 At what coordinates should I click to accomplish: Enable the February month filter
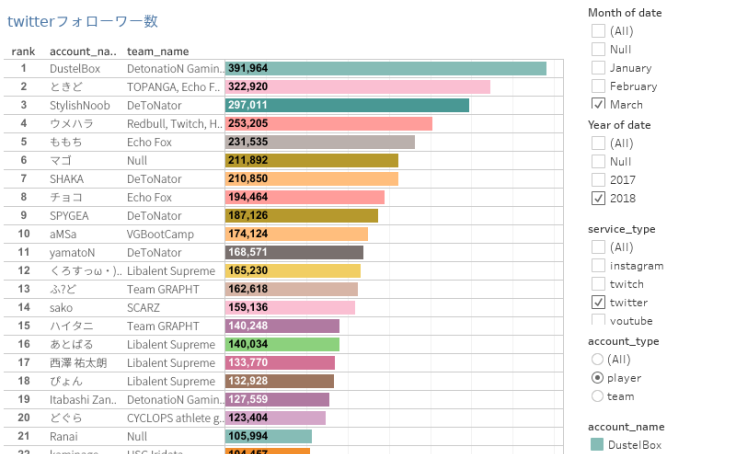tap(598, 86)
